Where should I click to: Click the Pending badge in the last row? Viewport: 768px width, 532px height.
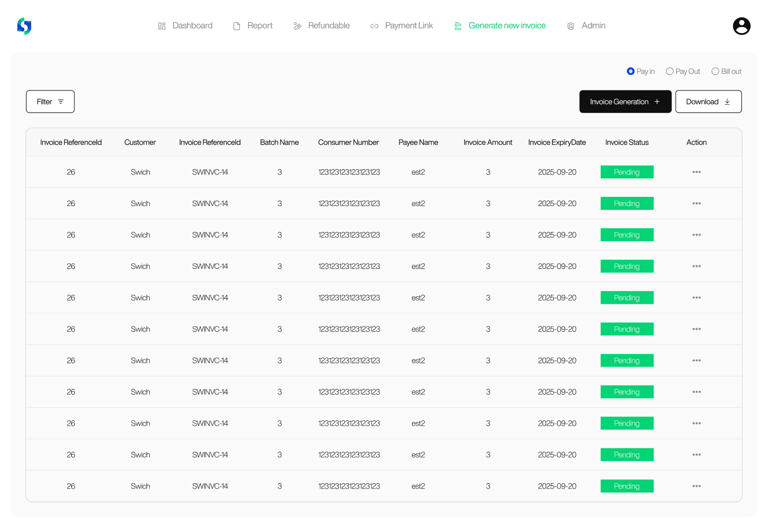click(x=627, y=486)
